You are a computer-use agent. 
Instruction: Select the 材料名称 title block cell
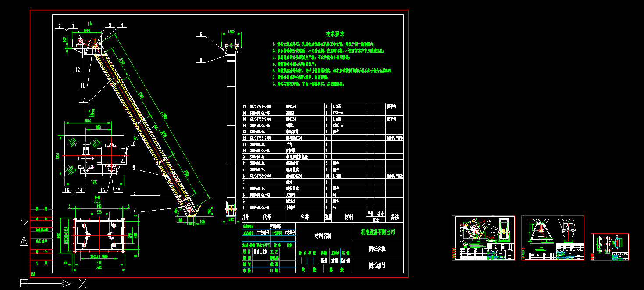tap(324, 236)
